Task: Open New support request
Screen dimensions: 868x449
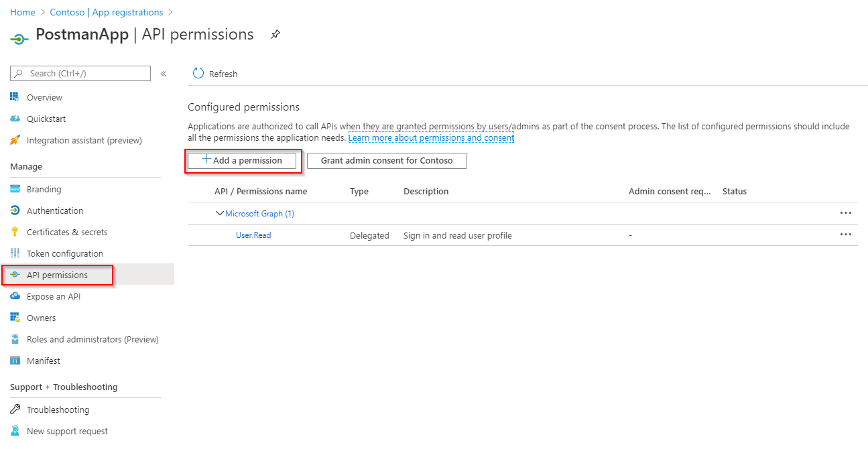Action: point(67,431)
